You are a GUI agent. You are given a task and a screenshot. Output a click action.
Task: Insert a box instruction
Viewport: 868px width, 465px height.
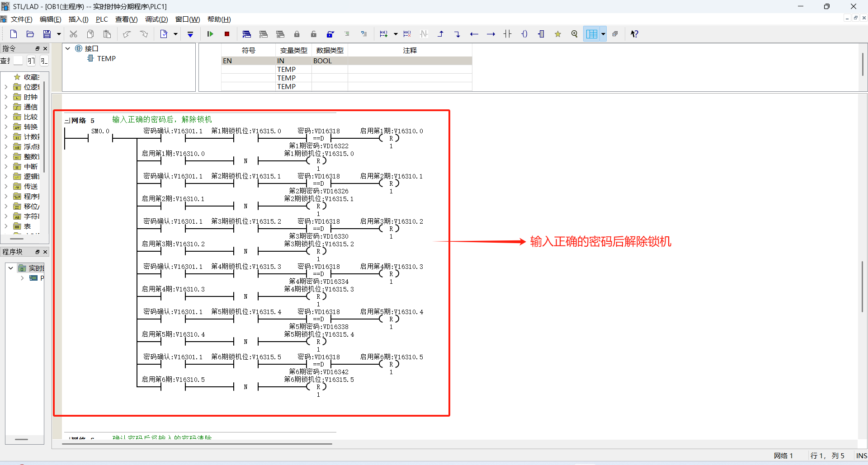click(541, 34)
